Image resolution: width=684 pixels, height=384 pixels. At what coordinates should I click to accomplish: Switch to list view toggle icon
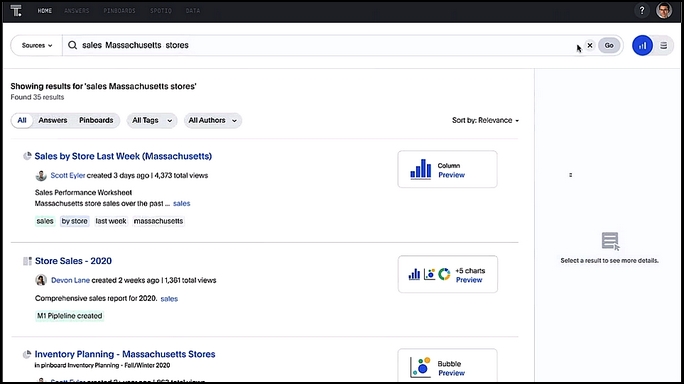[663, 45]
